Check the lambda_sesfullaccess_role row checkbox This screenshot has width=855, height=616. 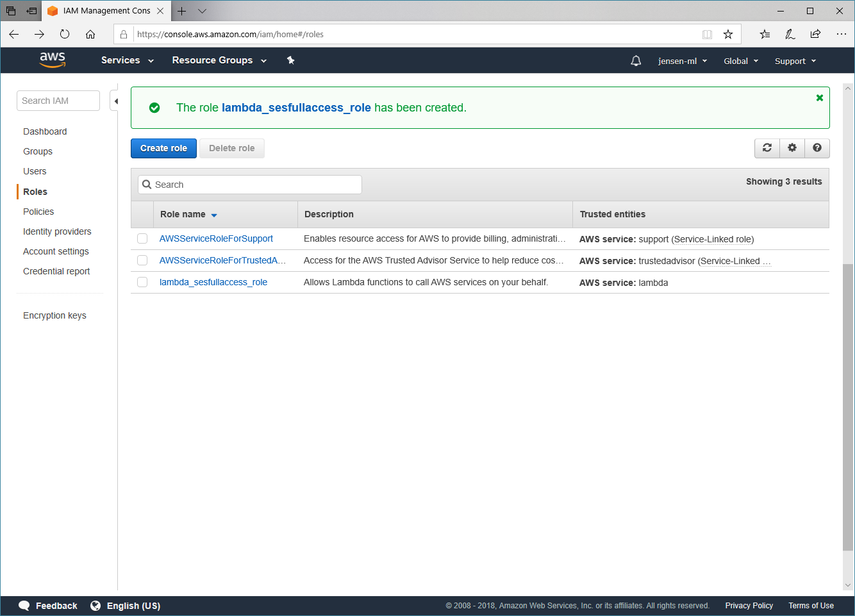(142, 282)
